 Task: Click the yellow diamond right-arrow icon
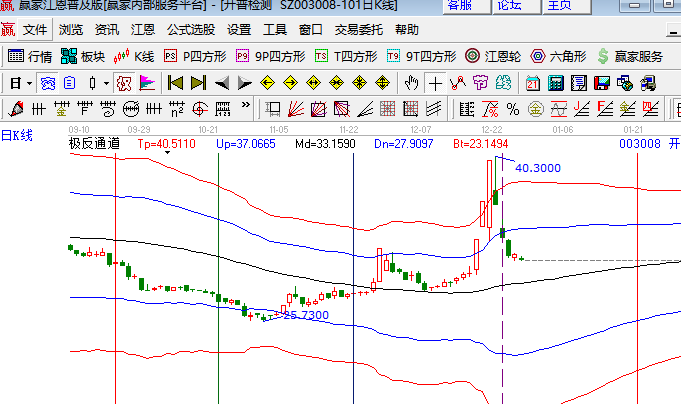[290, 83]
